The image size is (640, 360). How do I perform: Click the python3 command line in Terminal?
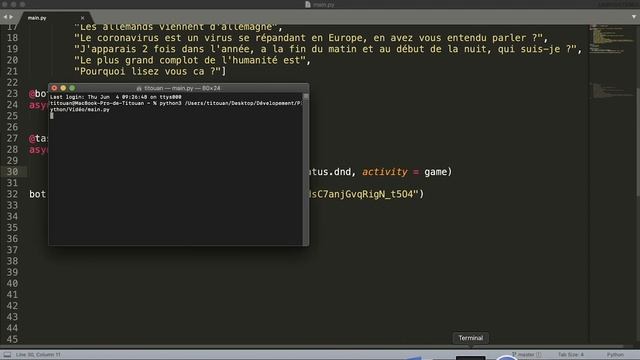tap(176, 106)
